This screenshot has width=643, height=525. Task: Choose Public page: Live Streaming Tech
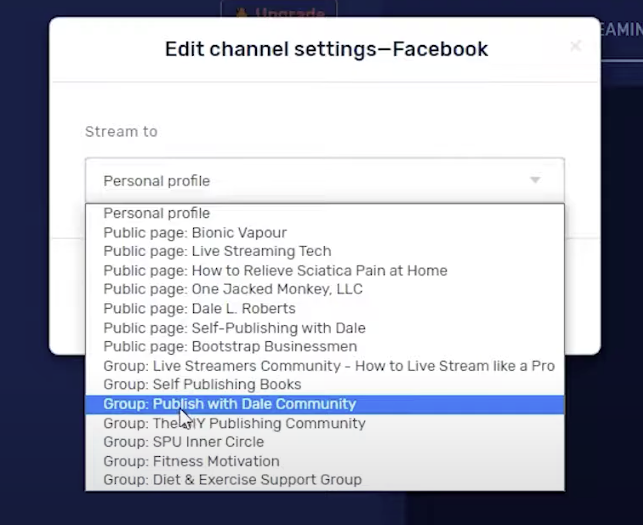(325, 251)
